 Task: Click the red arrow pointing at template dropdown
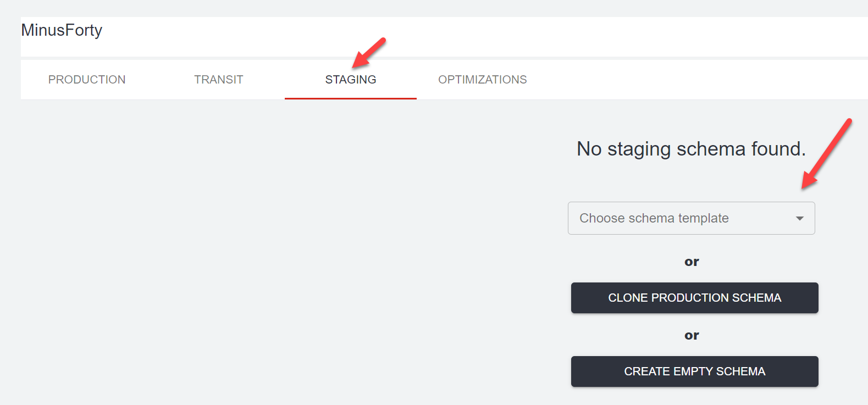[826, 154]
